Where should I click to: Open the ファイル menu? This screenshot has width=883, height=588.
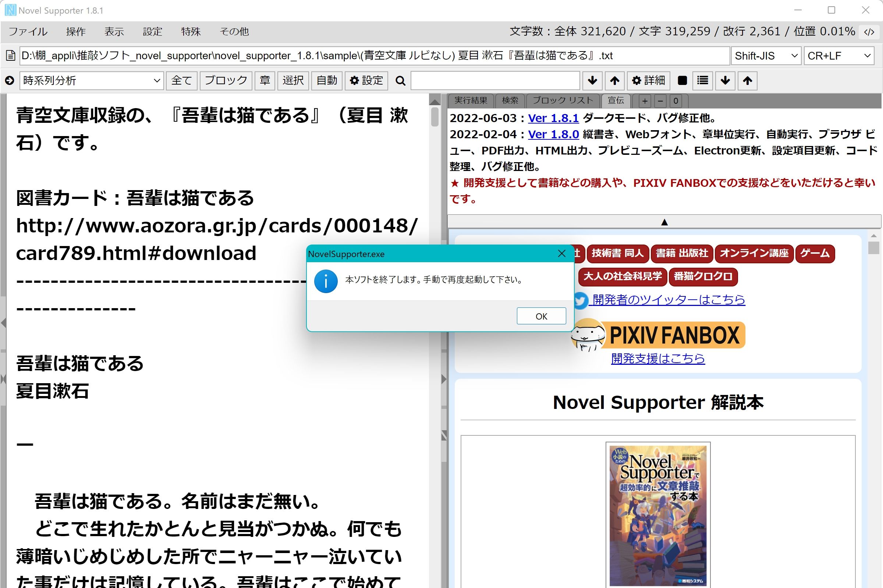(x=28, y=32)
